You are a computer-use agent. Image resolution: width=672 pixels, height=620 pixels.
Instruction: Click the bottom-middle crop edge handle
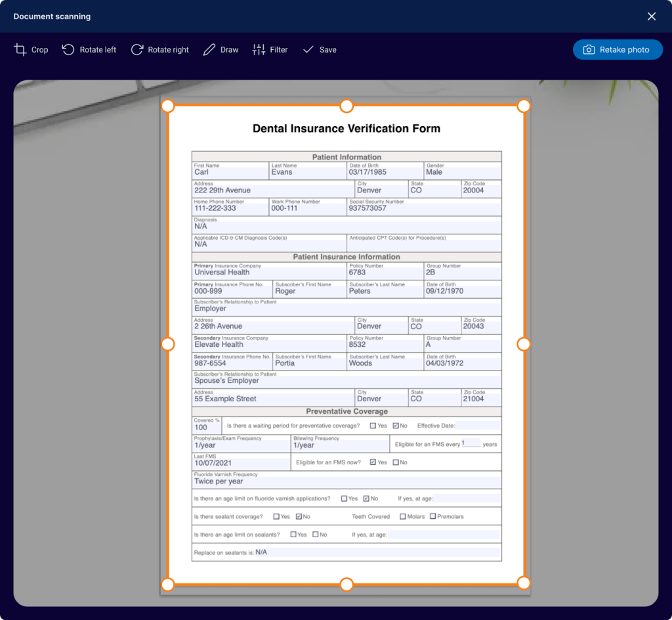(x=346, y=584)
